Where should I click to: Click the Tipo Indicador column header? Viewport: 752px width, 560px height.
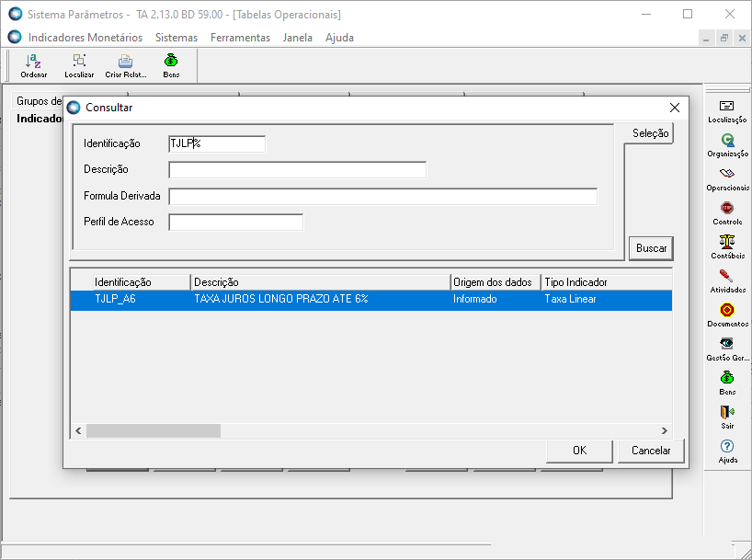point(607,282)
